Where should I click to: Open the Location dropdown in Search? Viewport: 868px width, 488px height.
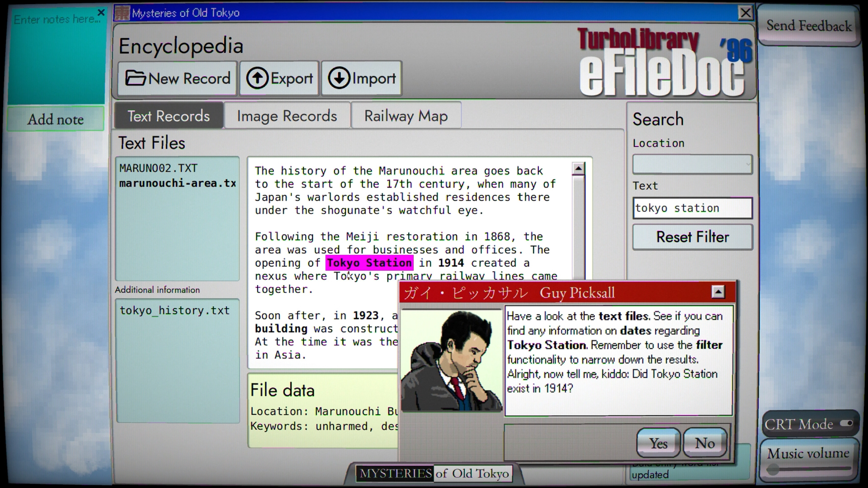click(x=692, y=164)
